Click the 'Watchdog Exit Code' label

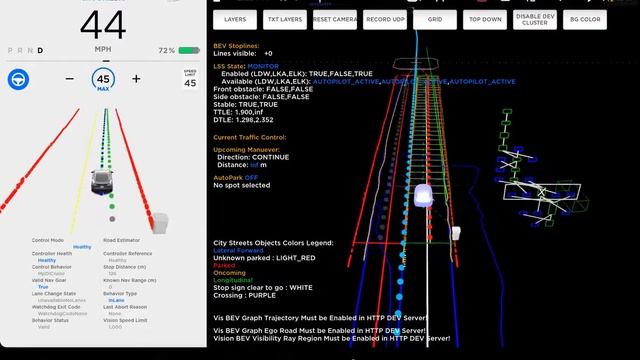[56, 307]
